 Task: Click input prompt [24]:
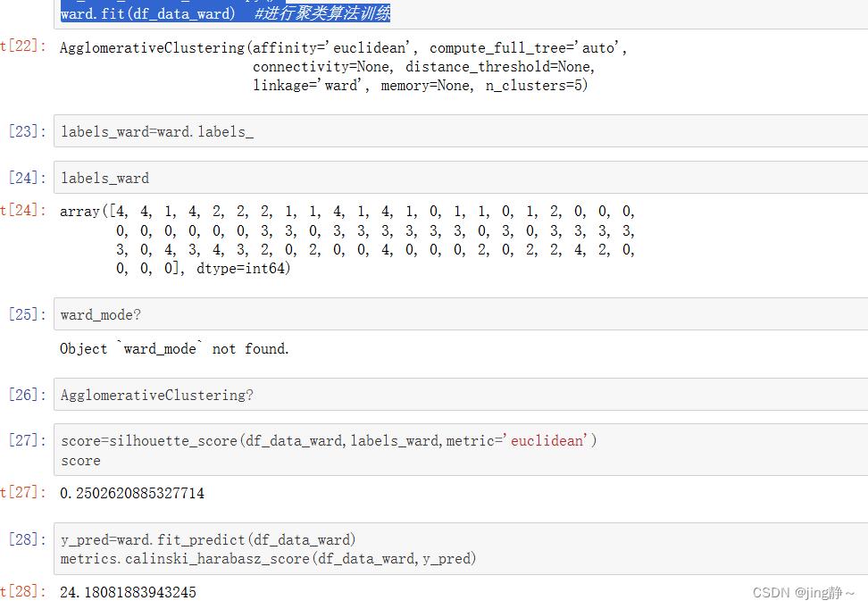(x=27, y=178)
